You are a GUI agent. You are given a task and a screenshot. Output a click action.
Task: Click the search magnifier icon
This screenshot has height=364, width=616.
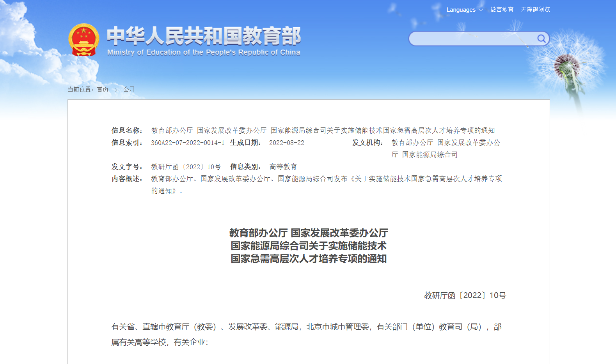(541, 39)
